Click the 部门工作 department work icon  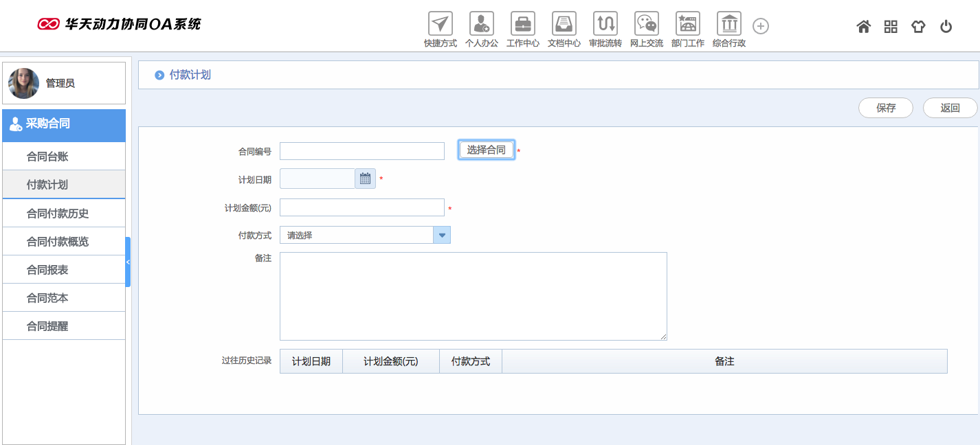[687, 24]
